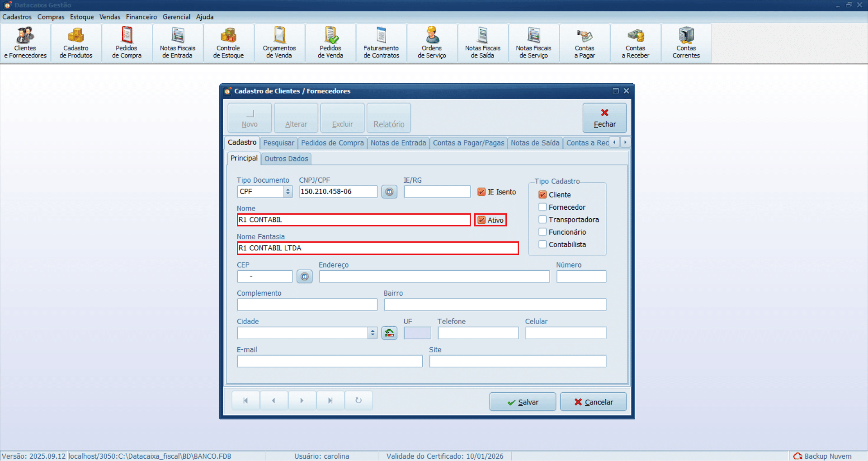Open the Cidade dropdown list
Image resolution: width=868 pixels, height=461 pixels.
pyautogui.click(x=373, y=333)
